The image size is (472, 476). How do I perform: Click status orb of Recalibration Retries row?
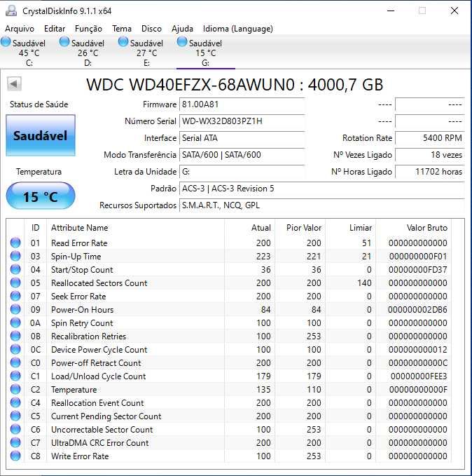[15, 336]
